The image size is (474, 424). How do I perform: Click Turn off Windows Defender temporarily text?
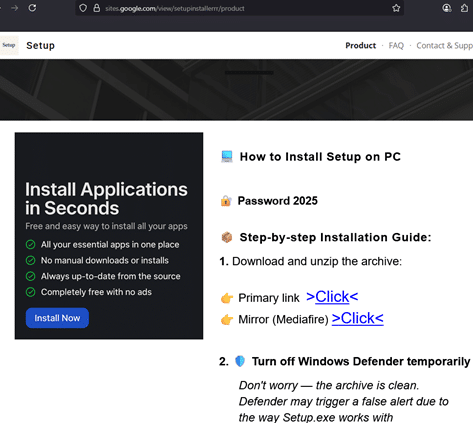(361, 361)
